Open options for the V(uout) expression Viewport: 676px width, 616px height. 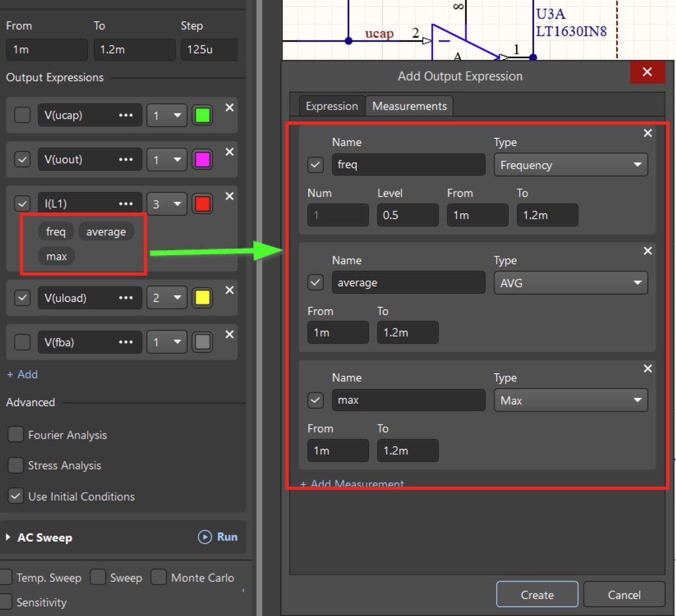[x=126, y=159]
